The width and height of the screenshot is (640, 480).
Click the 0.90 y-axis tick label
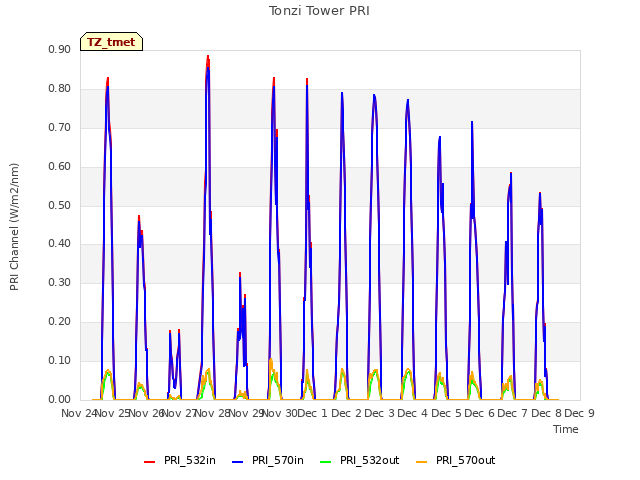60,49
